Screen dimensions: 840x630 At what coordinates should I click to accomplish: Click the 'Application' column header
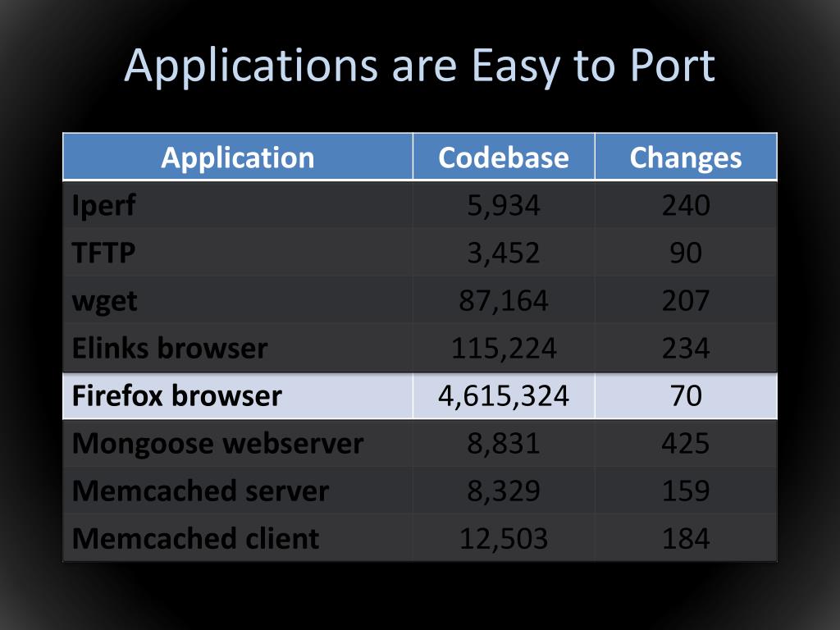point(238,157)
